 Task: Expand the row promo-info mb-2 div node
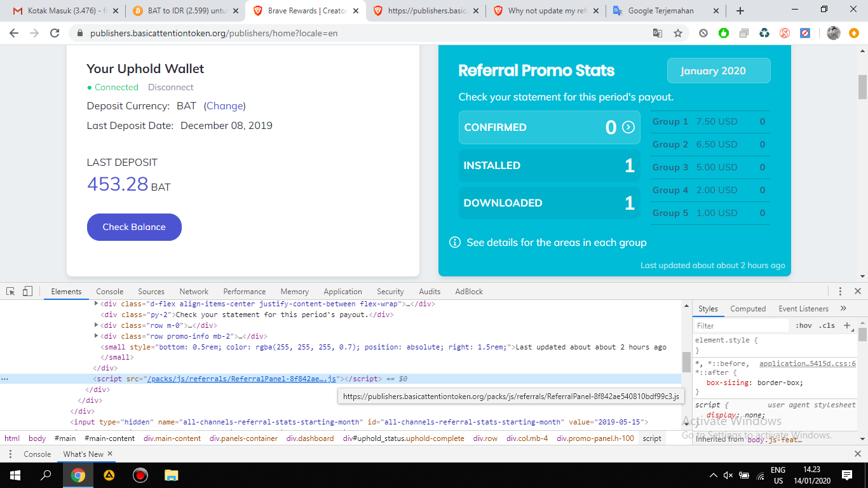(x=97, y=336)
